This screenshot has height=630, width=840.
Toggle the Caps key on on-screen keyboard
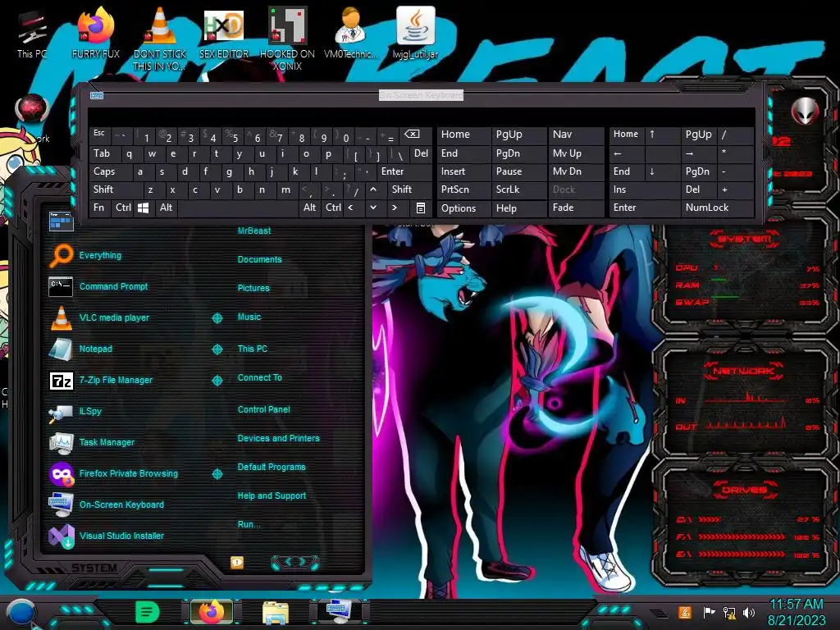tap(112, 171)
